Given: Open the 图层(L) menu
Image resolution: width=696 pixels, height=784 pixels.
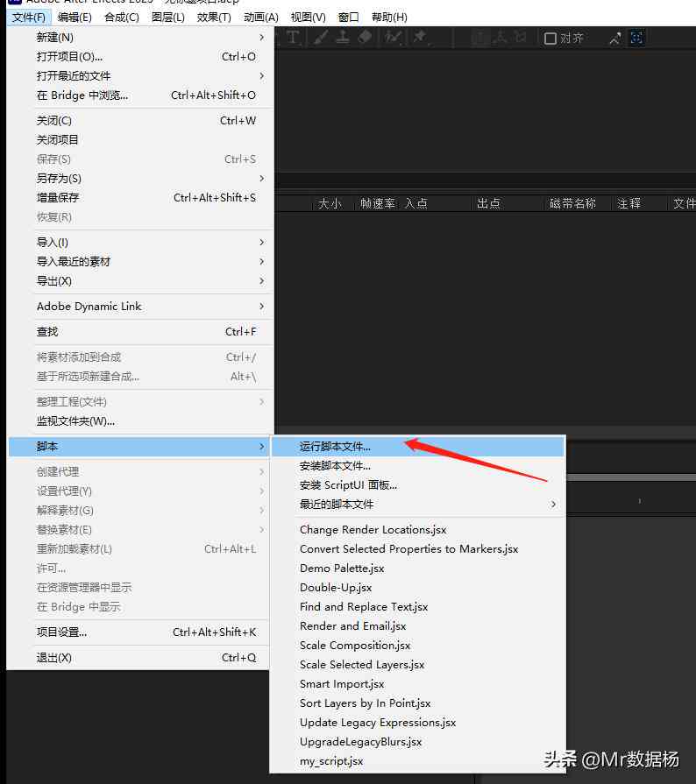Looking at the screenshot, I should click(x=168, y=18).
